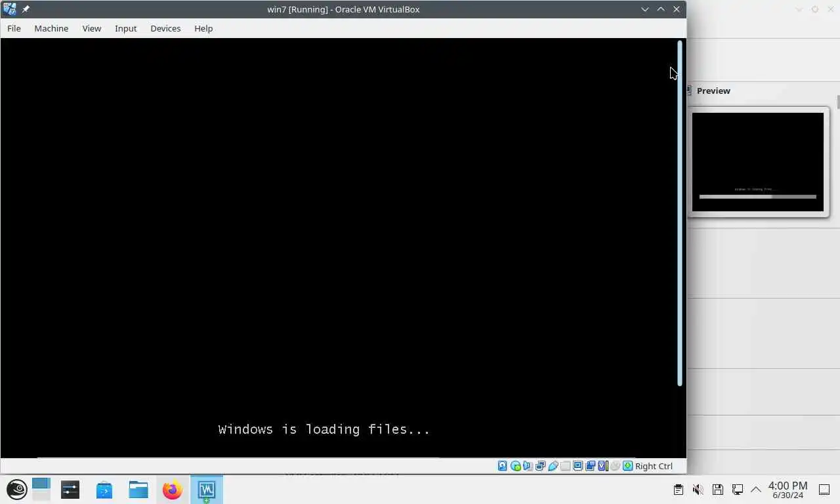Open the View menu
The height and width of the screenshot is (504, 840).
(x=91, y=28)
